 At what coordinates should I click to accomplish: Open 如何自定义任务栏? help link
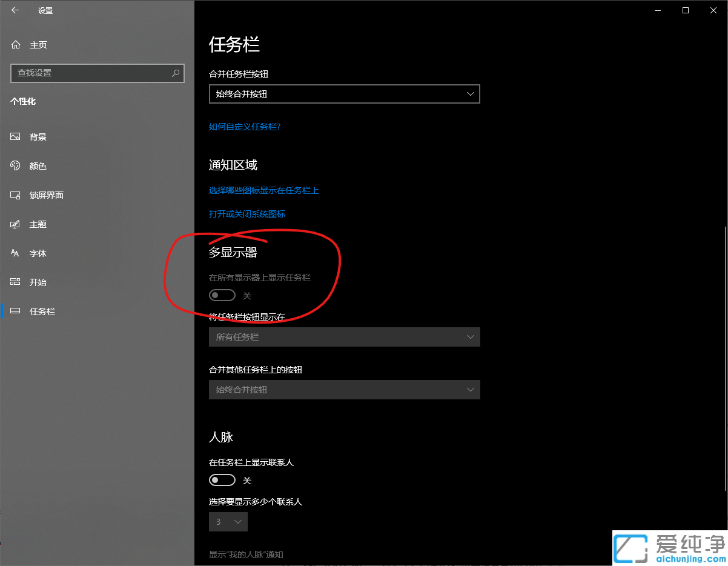(244, 127)
